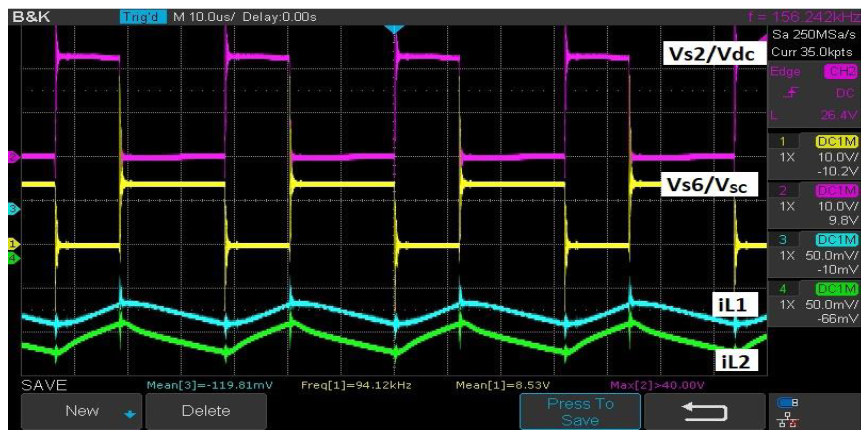Click the Press To Save button

coord(580,411)
